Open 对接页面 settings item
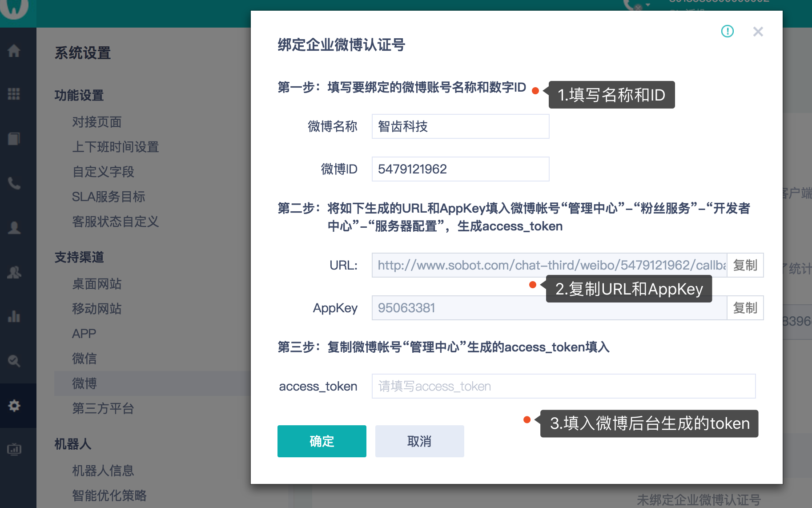This screenshot has height=508, width=812. click(x=97, y=122)
